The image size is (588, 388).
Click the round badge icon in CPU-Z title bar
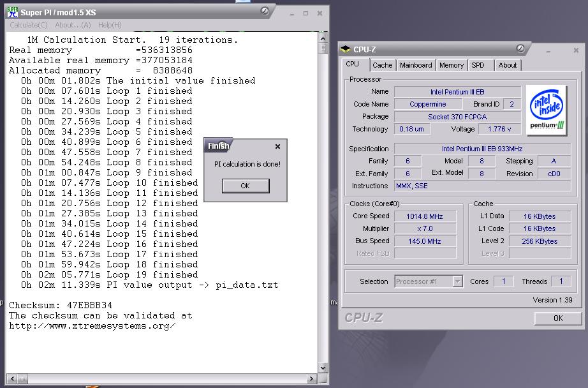520,48
